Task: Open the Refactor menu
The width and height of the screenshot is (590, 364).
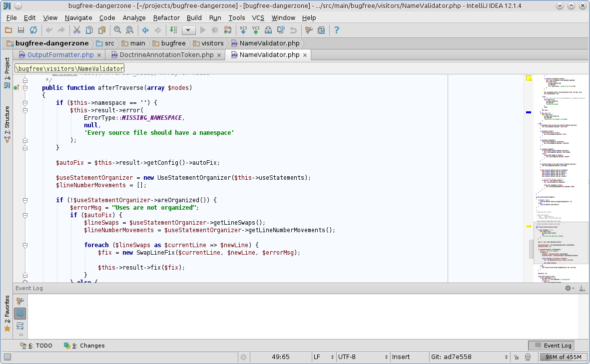Action: (166, 17)
